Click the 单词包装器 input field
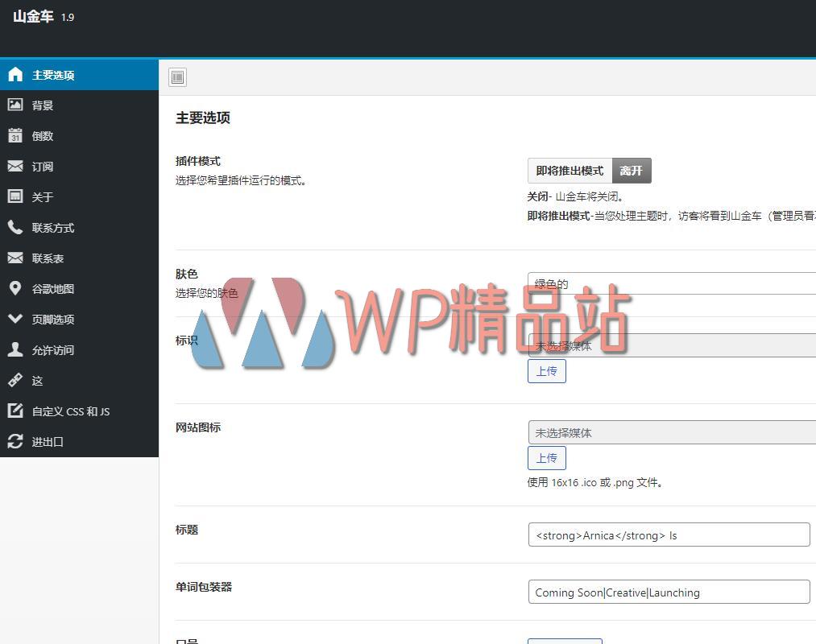This screenshot has height=644, width=816. 669,592
